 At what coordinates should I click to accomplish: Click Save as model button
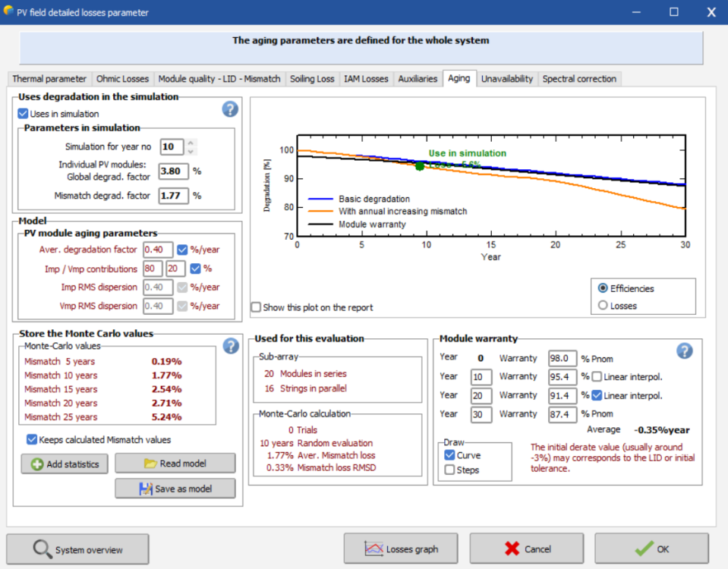click(x=175, y=489)
